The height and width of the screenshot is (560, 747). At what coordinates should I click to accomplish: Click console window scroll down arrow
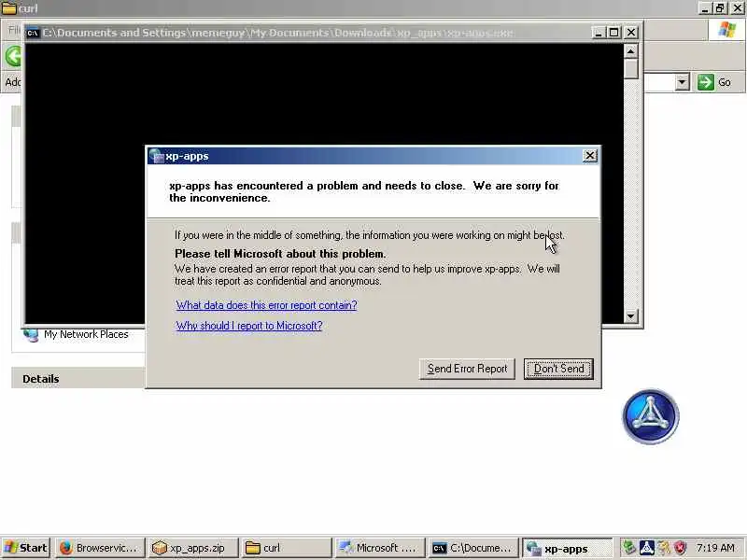(631, 315)
